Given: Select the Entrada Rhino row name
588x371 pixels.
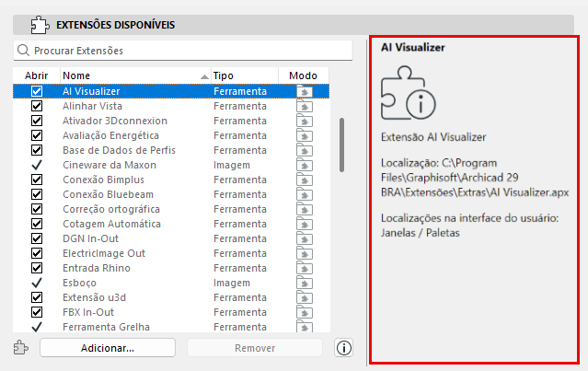Looking at the screenshot, I should coord(97,268).
